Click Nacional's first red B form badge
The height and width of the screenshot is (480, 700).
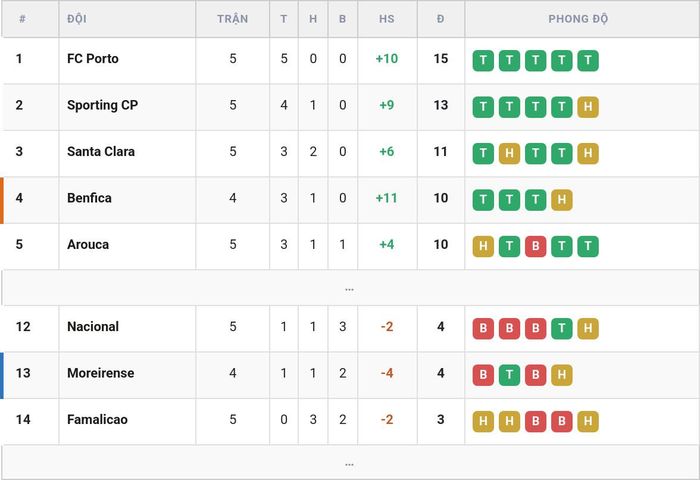click(483, 328)
